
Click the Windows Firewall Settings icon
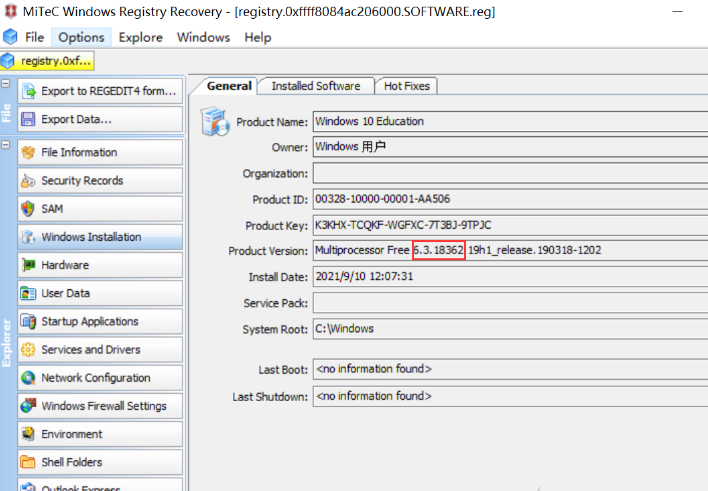[x=28, y=406]
